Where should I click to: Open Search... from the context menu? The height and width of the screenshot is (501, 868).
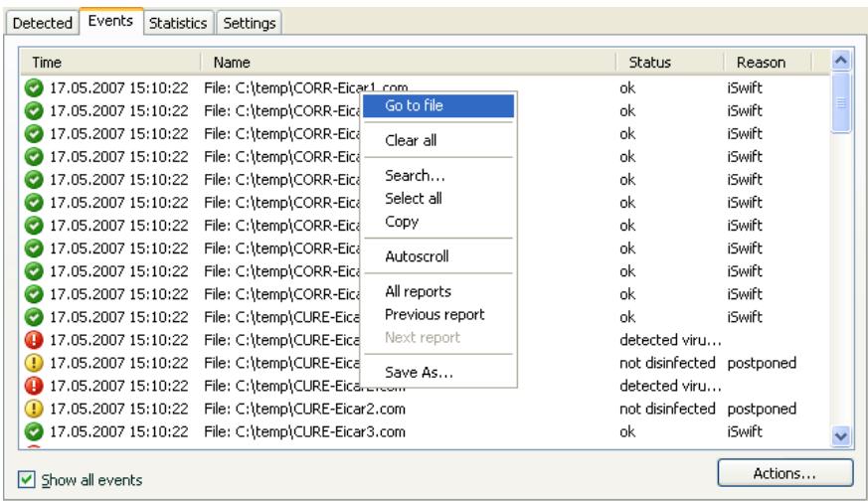pyautogui.click(x=438, y=176)
